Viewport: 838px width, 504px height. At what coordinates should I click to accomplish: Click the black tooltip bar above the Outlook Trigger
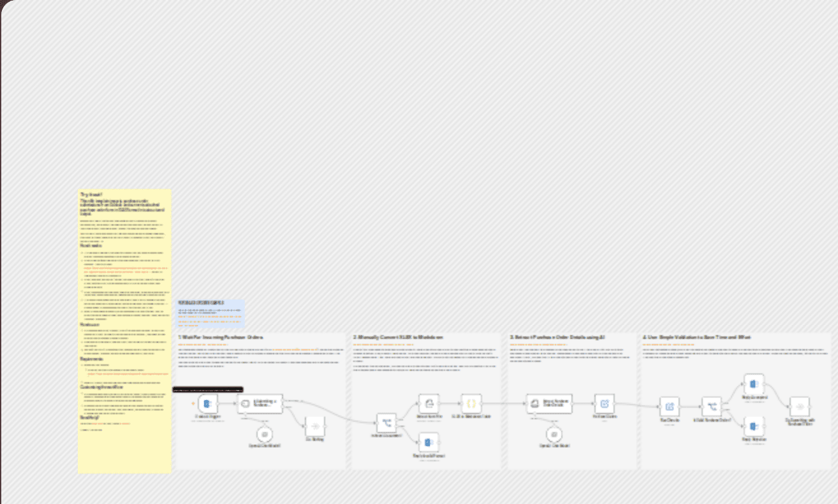[208, 389]
